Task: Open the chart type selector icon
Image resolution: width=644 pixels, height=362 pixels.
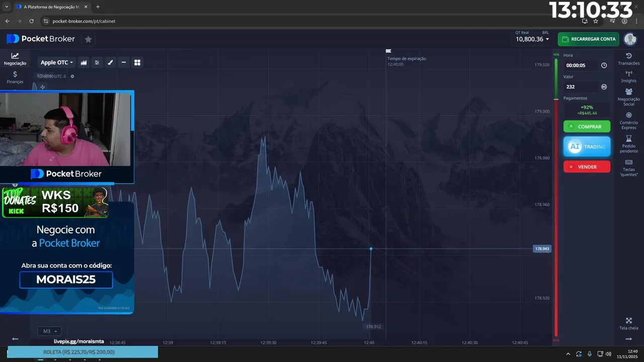Action: (84, 62)
